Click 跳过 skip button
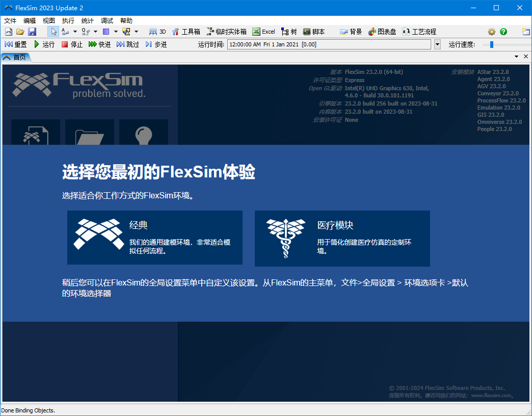Viewport: 532px width, 416px height. (x=128, y=44)
